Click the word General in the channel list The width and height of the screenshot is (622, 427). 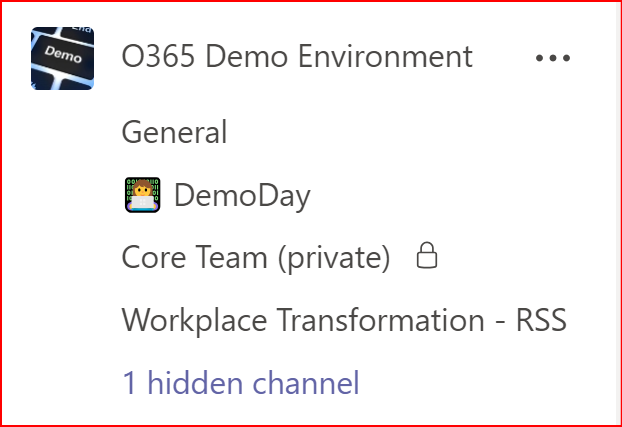pyautogui.click(x=175, y=131)
